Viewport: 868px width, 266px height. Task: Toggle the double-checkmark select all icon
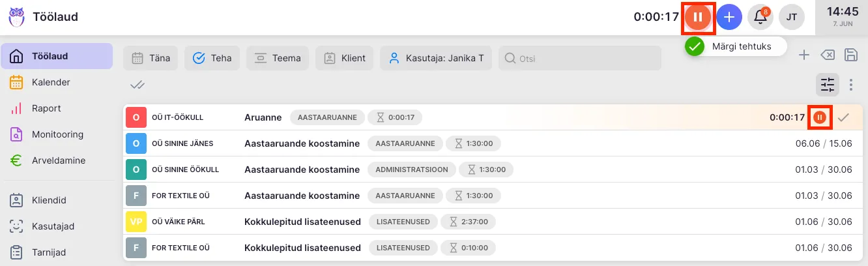(137, 84)
